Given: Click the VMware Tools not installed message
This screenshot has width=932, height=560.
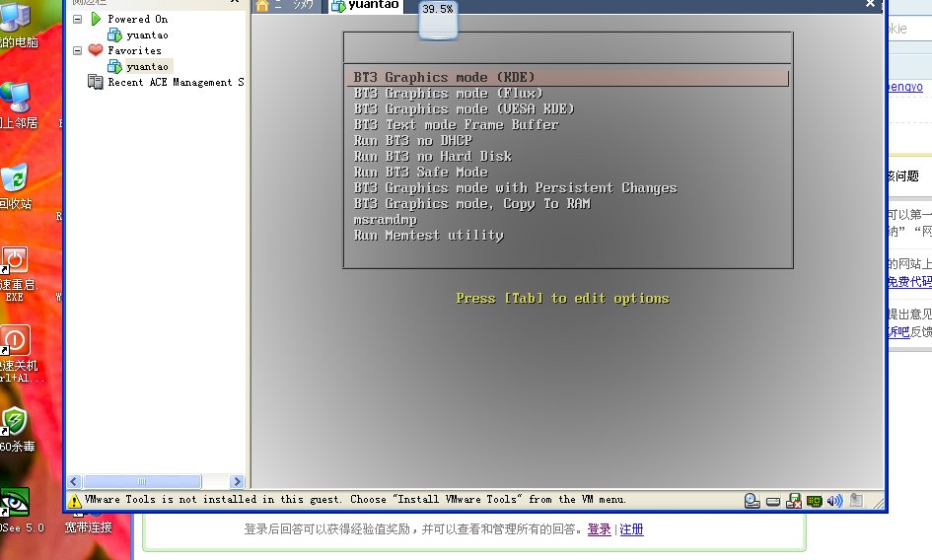Looking at the screenshot, I should coord(355,499).
